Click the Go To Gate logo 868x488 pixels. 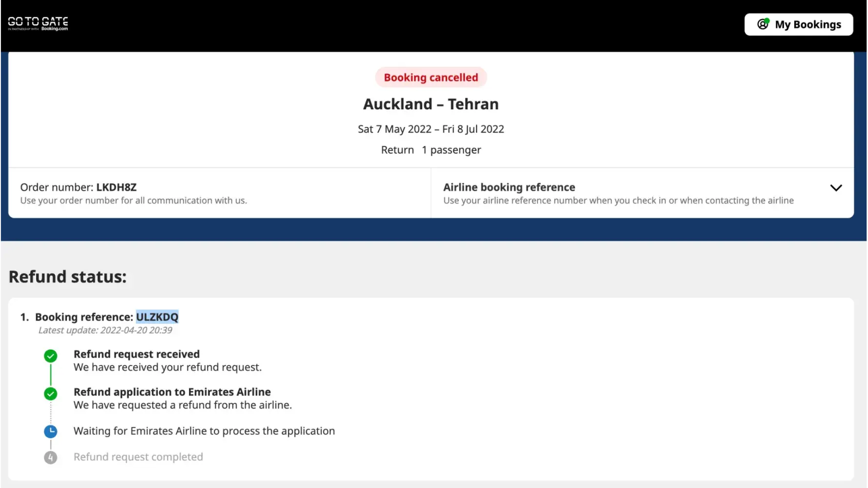coord(38,23)
